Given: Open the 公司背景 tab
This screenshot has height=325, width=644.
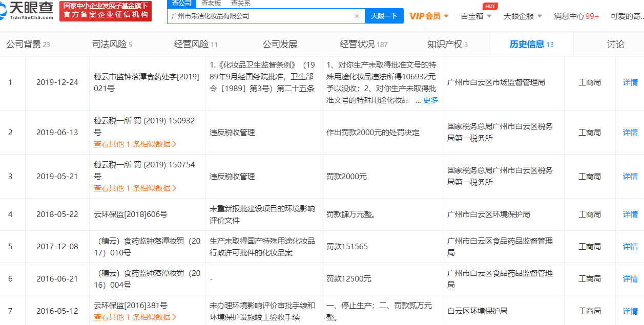Looking at the screenshot, I should 28,45.
